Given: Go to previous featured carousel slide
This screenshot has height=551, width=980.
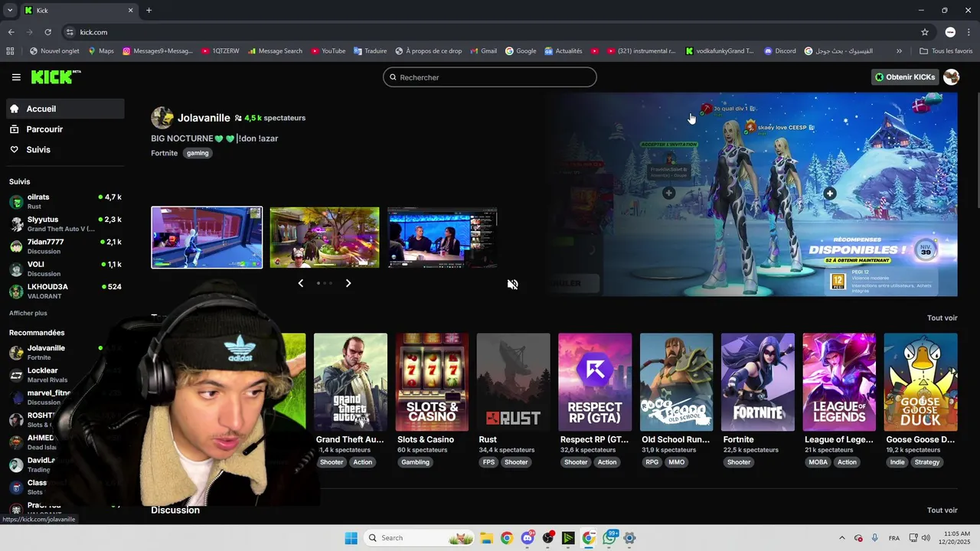Looking at the screenshot, I should [x=300, y=283].
